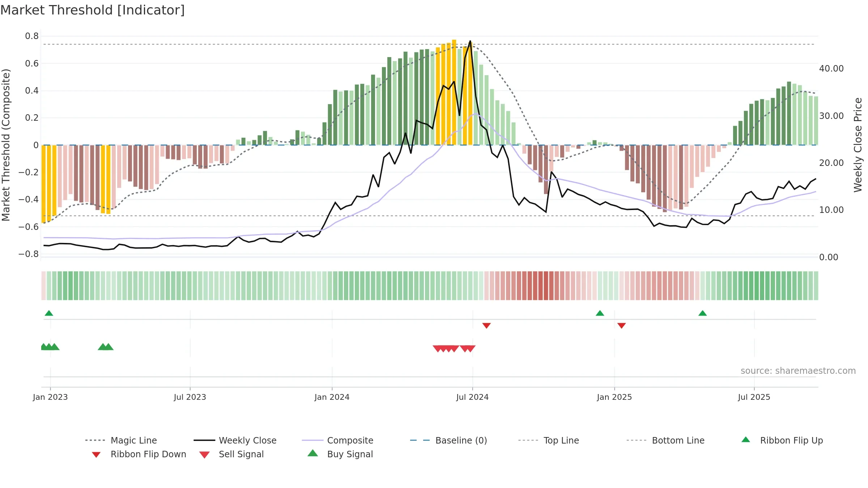Screen dimensions: 868x488
Task: Click the Jul 2024 axis label
Action: click(472, 397)
